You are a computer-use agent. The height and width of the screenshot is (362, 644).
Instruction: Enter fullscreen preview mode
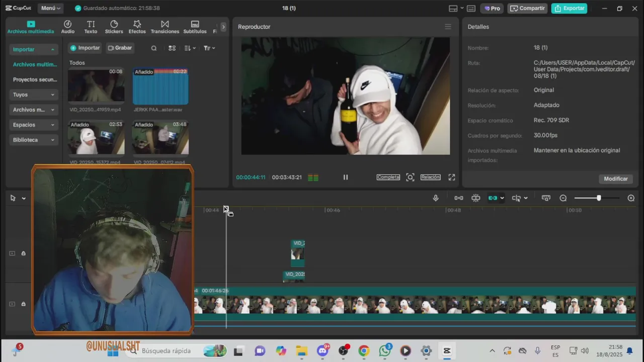(x=452, y=177)
